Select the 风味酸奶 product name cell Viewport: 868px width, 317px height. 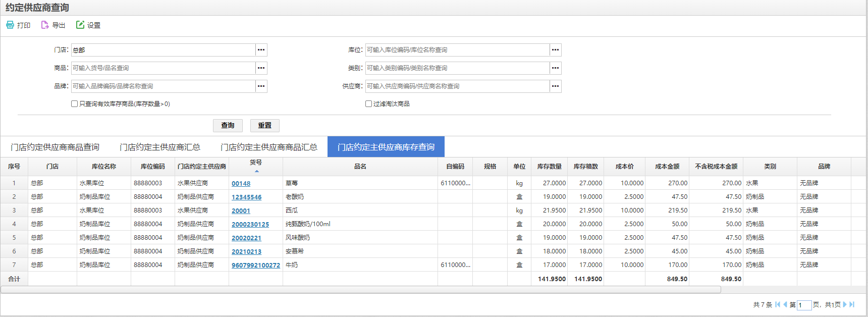tap(360, 238)
